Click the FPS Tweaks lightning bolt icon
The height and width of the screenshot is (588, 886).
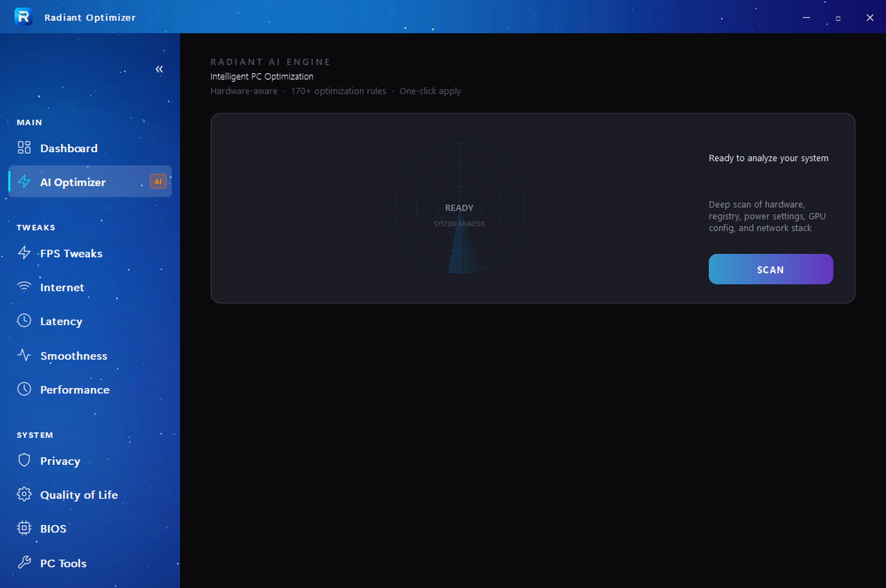(24, 253)
